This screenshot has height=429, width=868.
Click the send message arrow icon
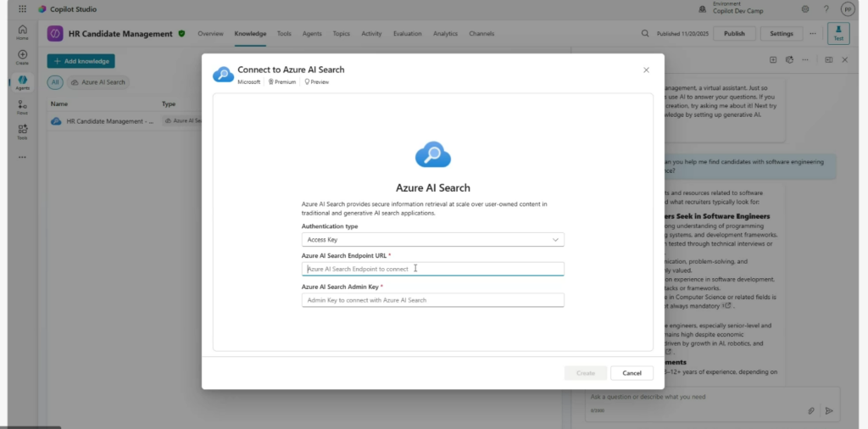[829, 410]
